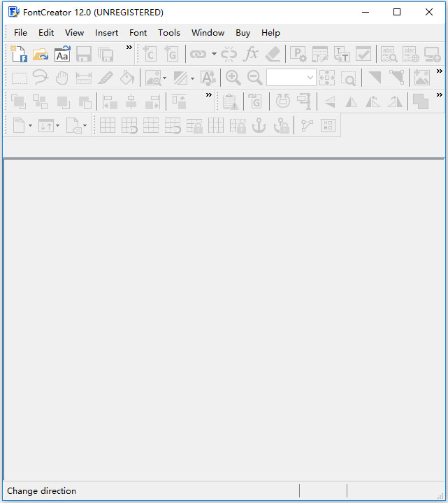
Task: Toggle the anchor display icon
Action: (259, 125)
